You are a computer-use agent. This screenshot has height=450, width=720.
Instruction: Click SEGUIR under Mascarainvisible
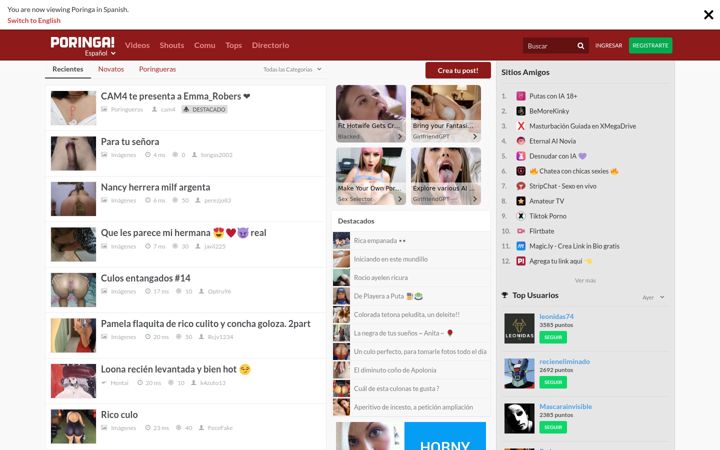pyautogui.click(x=553, y=427)
